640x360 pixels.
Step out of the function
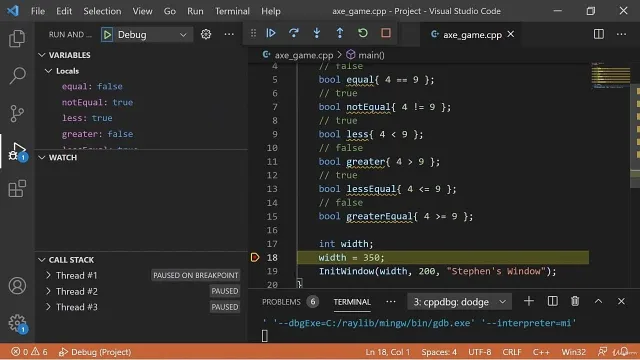click(340, 33)
